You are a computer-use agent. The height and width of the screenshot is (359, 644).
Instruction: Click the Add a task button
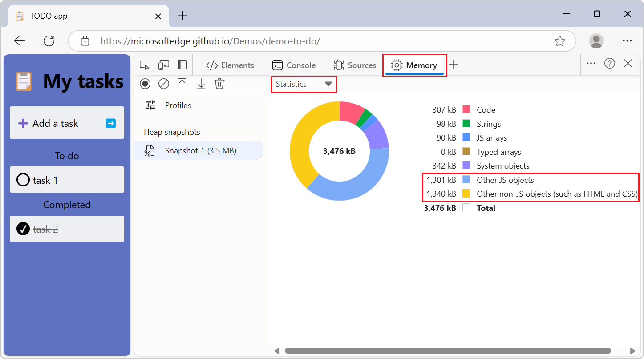click(x=67, y=123)
